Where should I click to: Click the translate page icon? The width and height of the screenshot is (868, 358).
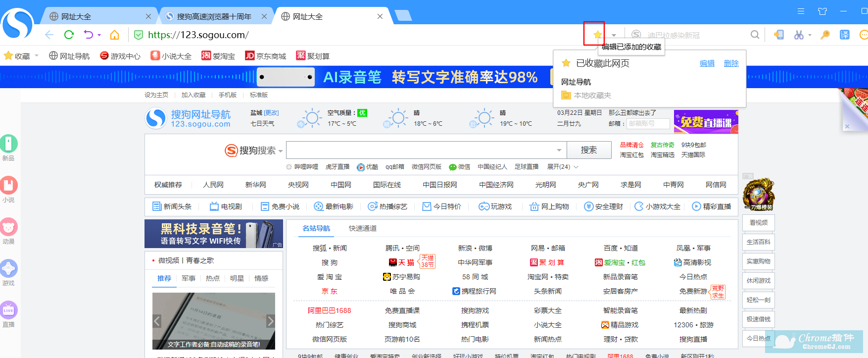845,35
